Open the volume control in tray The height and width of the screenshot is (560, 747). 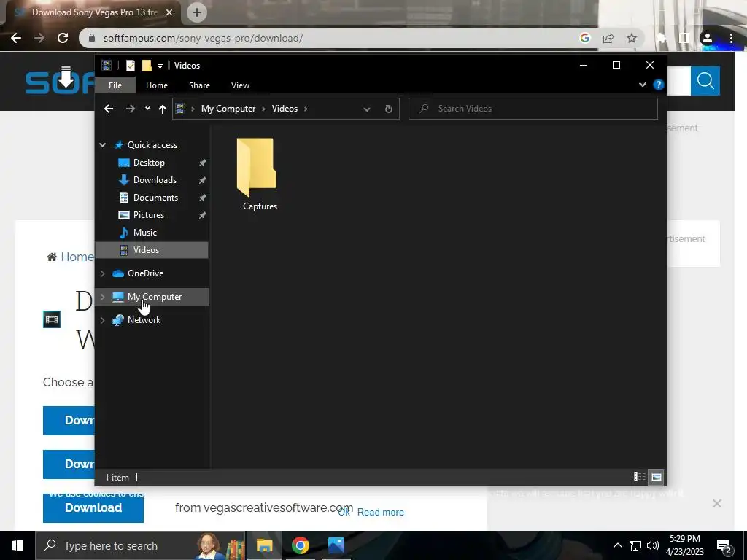pyautogui.click(x=653, y=545)
